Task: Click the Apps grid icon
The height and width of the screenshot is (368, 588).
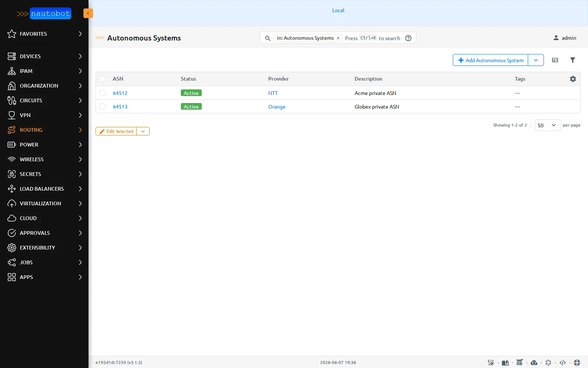Action: coord(12,277)
